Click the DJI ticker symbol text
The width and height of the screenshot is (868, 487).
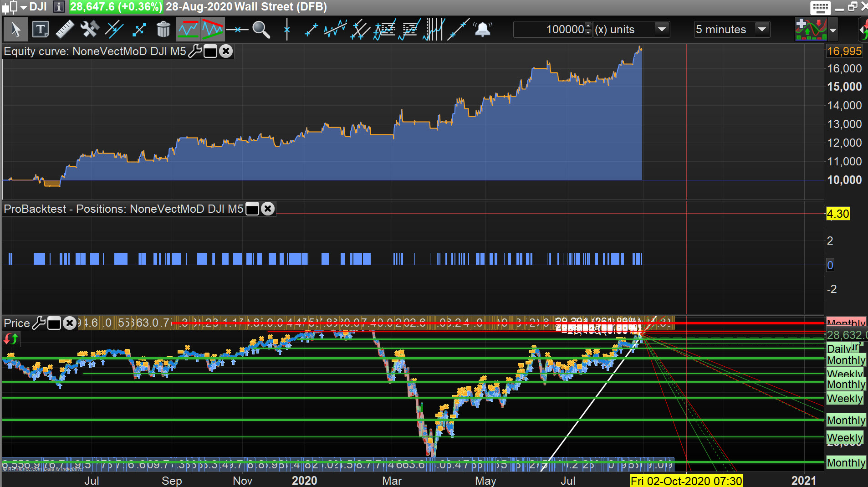pos(38,7)
